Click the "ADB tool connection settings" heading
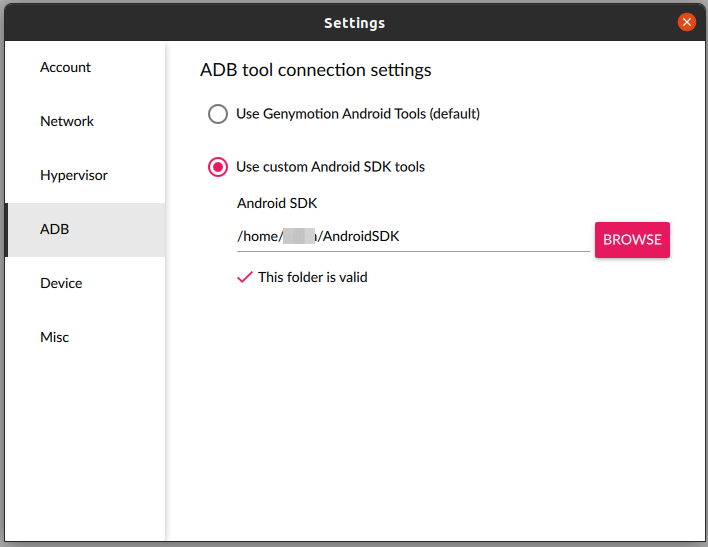The height and width of the screenshot is (547, 708). 316,71
